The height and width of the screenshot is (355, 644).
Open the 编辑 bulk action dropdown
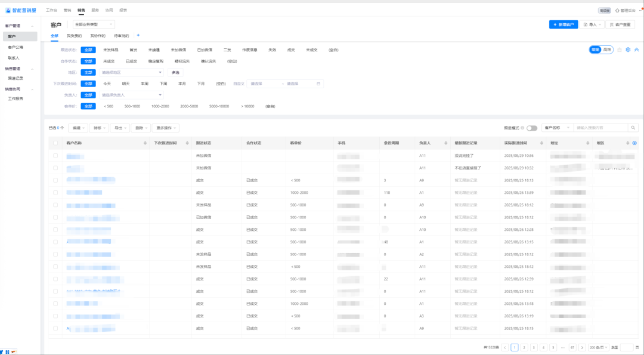[x=78, y=128]
